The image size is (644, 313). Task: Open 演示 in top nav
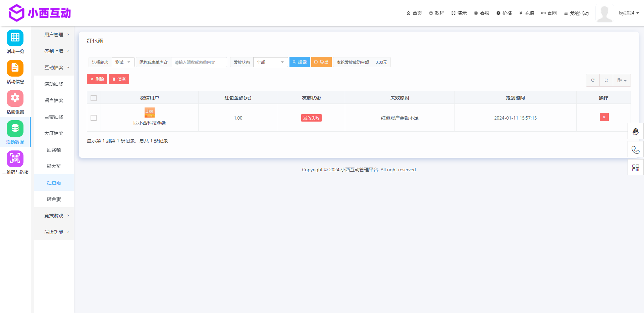coord(459,13)
